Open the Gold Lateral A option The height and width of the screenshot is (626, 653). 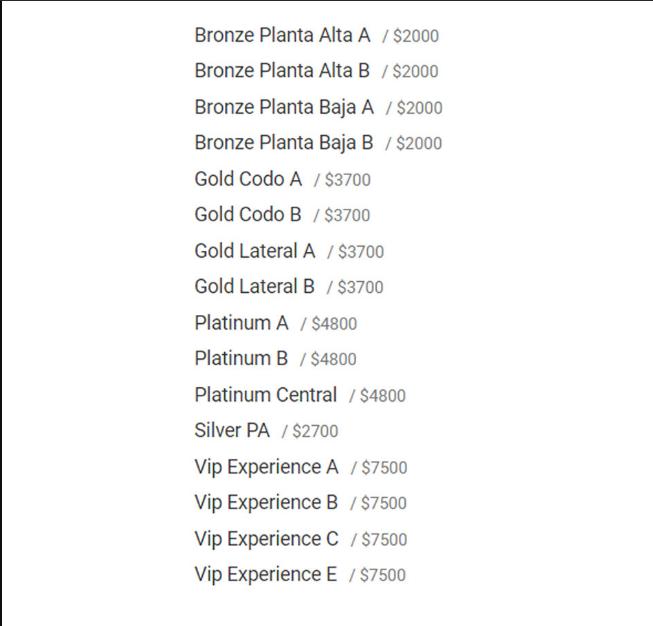255,251
